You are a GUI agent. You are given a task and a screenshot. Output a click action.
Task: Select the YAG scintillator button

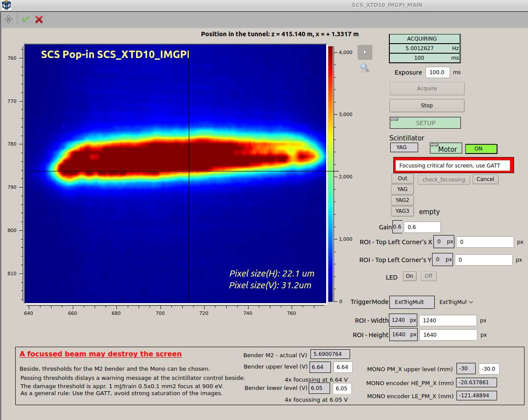(402, 189)
